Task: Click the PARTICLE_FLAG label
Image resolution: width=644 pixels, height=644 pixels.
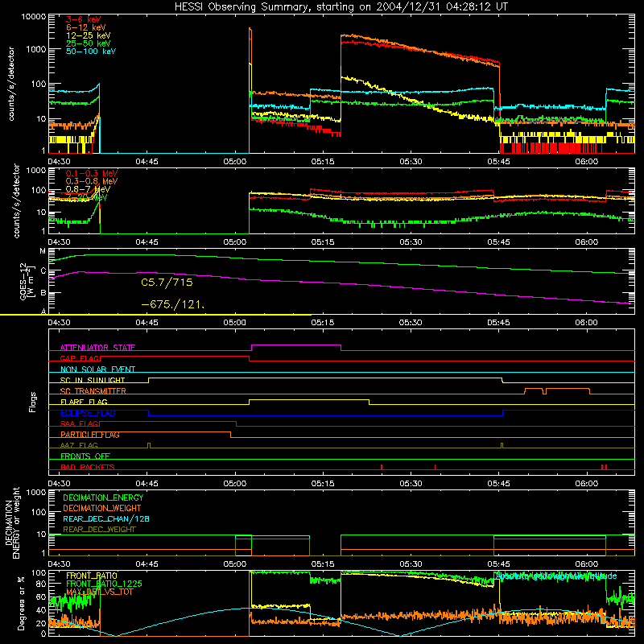Action: coord(90,435)
